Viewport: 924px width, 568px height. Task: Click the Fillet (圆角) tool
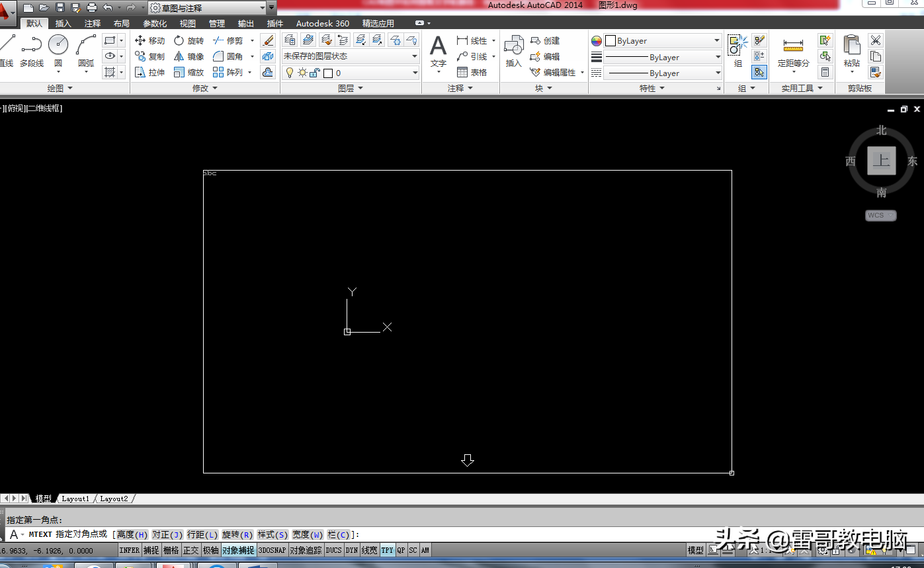228,56
